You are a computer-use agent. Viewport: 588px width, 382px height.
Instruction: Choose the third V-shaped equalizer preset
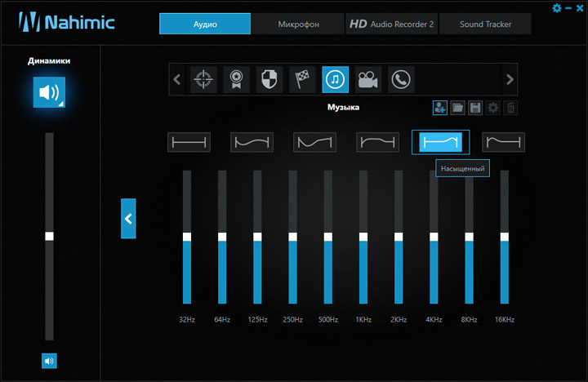[314, 142]
